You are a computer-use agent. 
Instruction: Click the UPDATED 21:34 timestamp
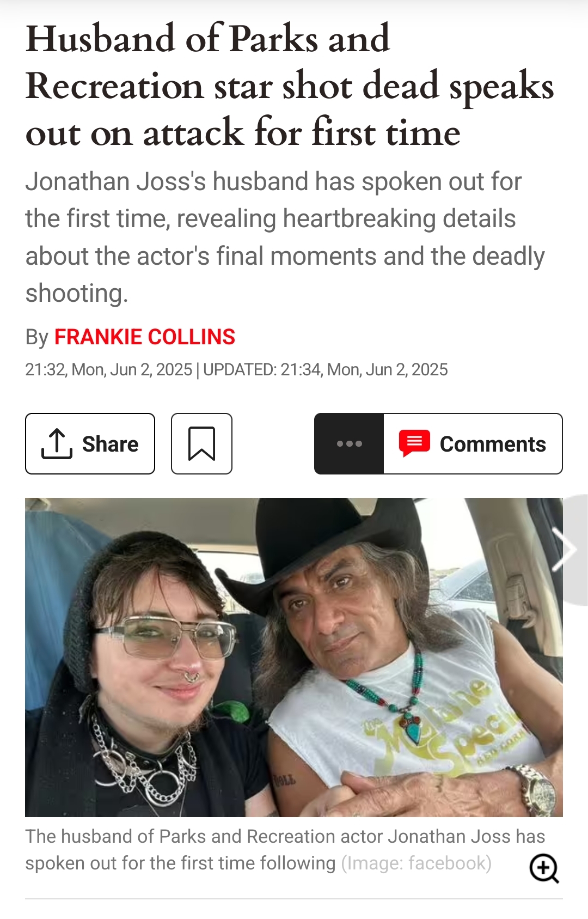point(326,370)
